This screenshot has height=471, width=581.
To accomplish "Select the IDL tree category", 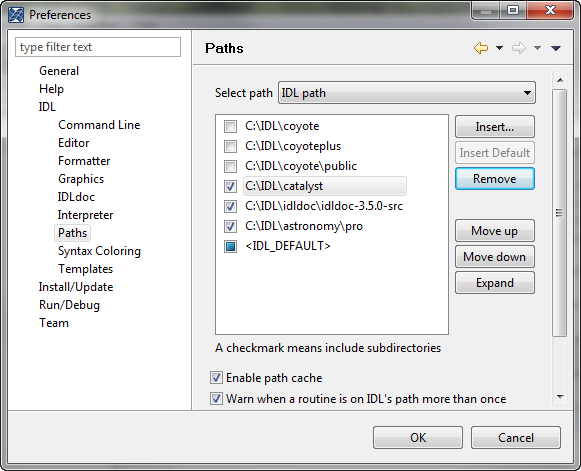I will [47, 107].
